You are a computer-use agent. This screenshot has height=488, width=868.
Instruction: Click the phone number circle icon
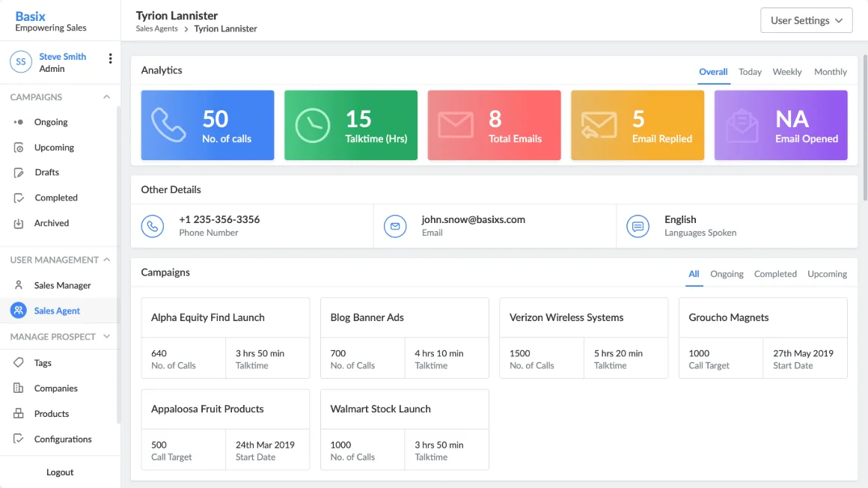(152, 226)
